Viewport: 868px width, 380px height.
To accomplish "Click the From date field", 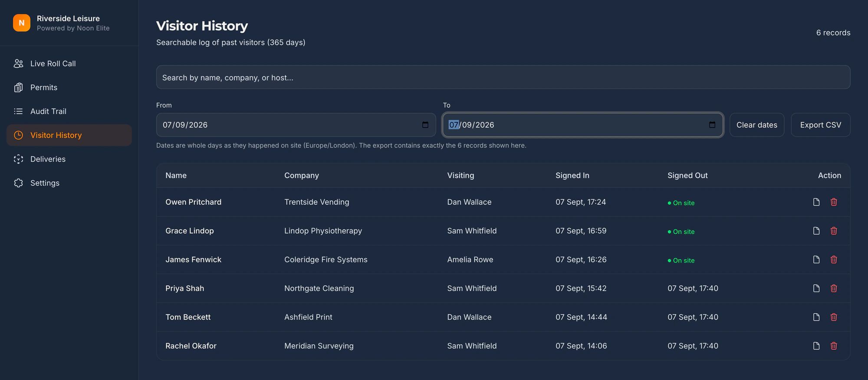I will [x=296, y=125].
